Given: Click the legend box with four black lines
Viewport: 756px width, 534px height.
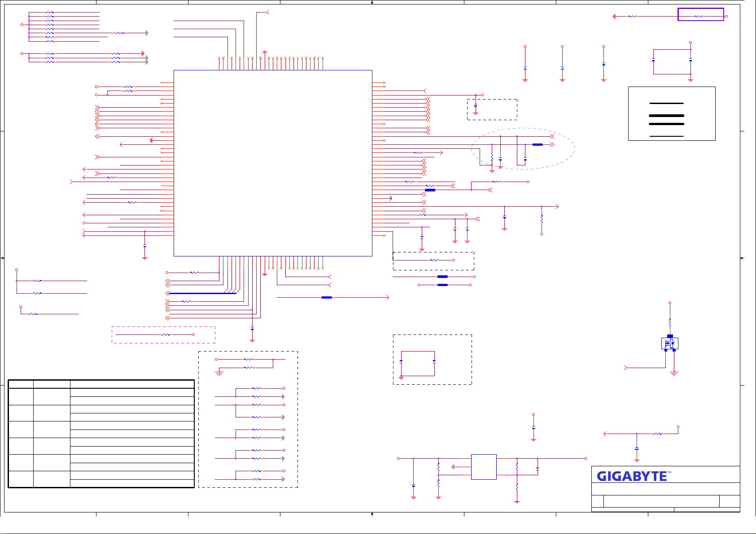Looking at the screenshot, I should [672, 113].
